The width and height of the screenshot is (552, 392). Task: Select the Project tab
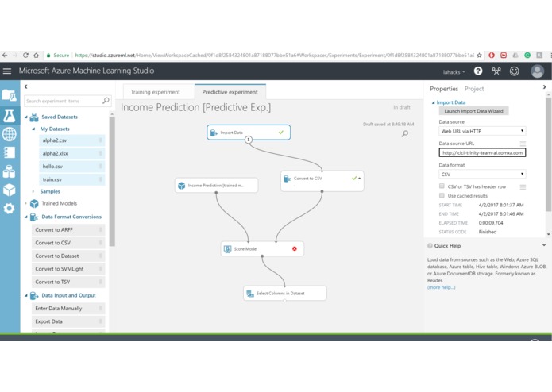click(x=474, y=89)
